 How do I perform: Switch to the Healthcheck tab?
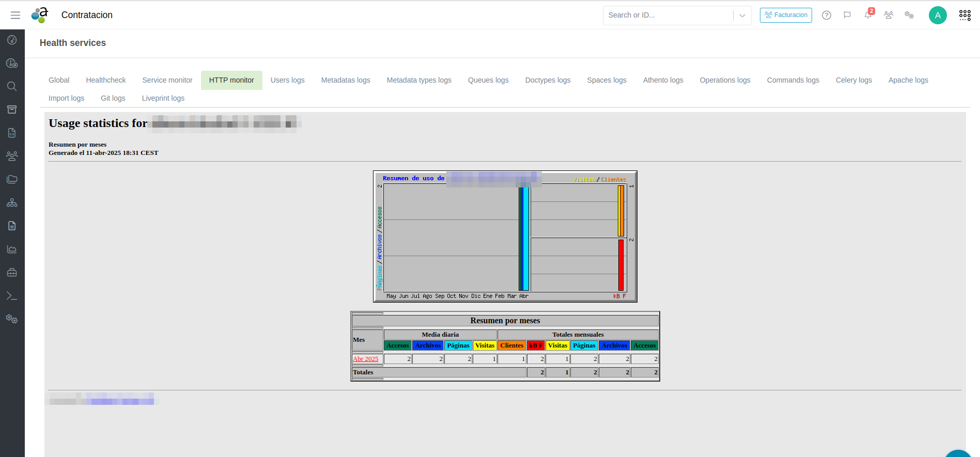point(106,80)
